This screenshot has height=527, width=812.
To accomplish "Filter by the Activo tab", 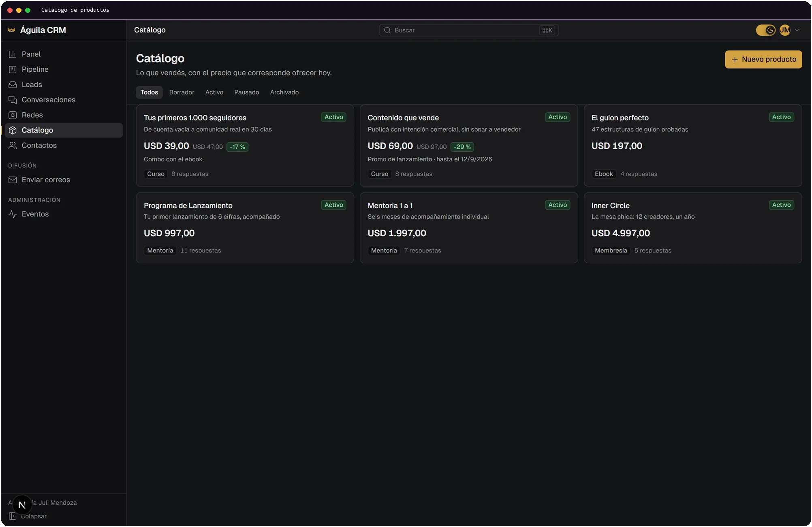I will pos(214,92).
